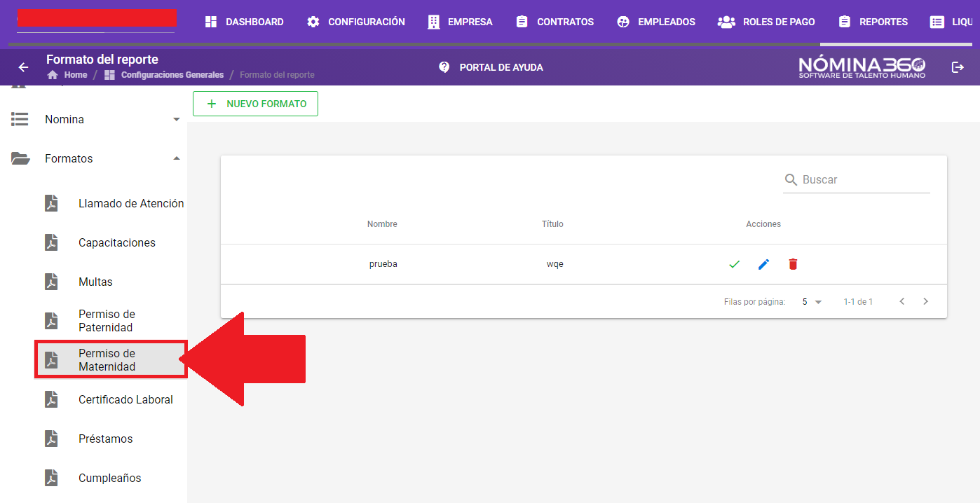This screenshot has height=503, width=980.
Task: Click the Nombre column header
Action: pos(382,224)
